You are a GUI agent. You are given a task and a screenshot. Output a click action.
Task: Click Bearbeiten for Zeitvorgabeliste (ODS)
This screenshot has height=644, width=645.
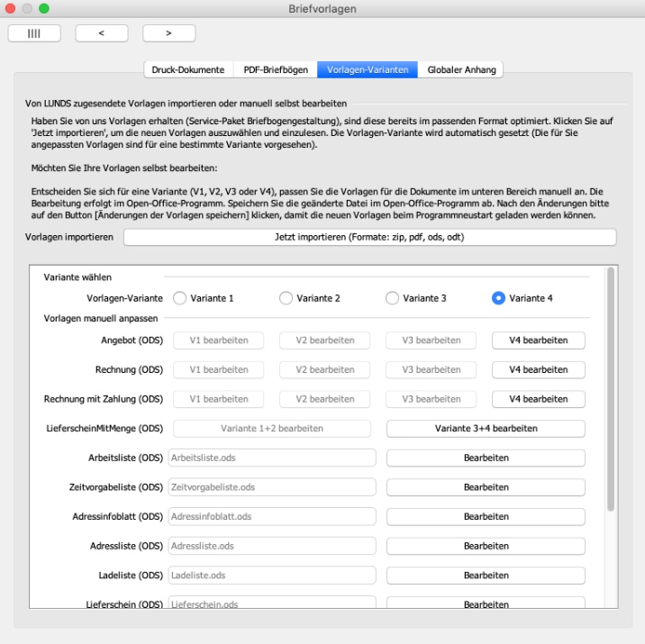[x=486, y=487]
